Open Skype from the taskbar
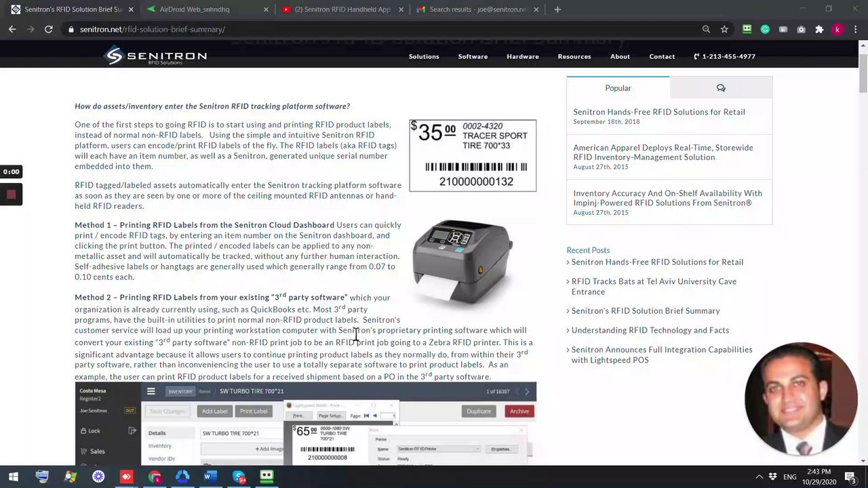The image size is (868, 488). click(x=239, y=476)
